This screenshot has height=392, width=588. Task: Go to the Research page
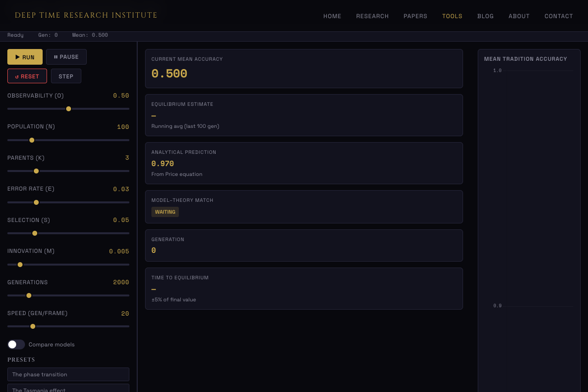pos(372,16)
